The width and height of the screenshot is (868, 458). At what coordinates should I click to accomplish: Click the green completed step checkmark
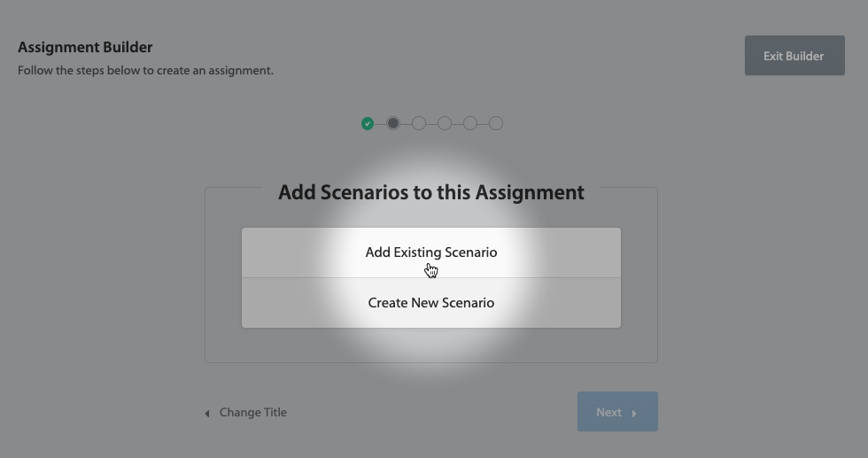click(x=368, y=123)
